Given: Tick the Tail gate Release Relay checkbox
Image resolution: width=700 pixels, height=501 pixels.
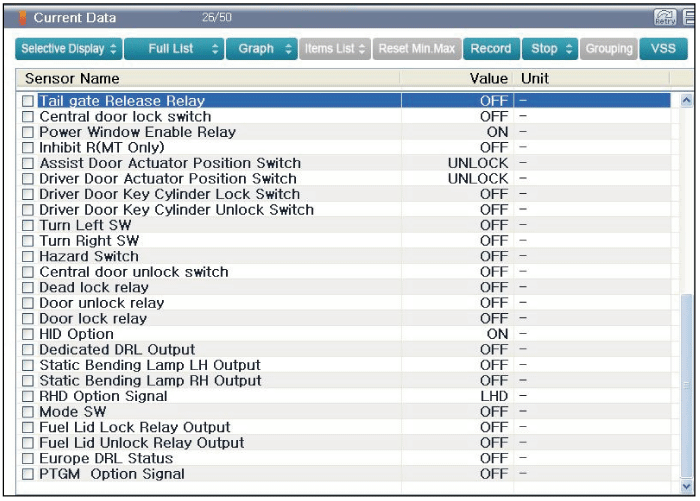Looking at the screenshot, I should [28, 101].
